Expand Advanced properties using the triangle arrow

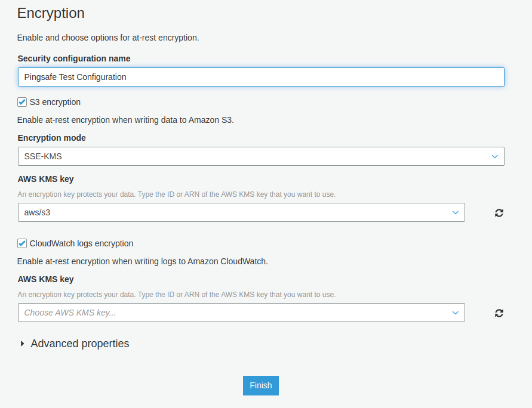tap(23, 344)
